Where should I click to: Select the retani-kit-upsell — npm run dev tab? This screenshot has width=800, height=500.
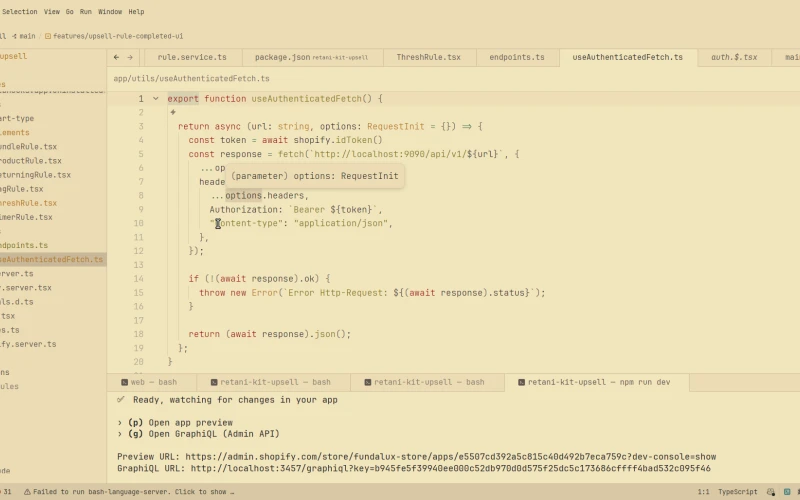pos(597,382)
